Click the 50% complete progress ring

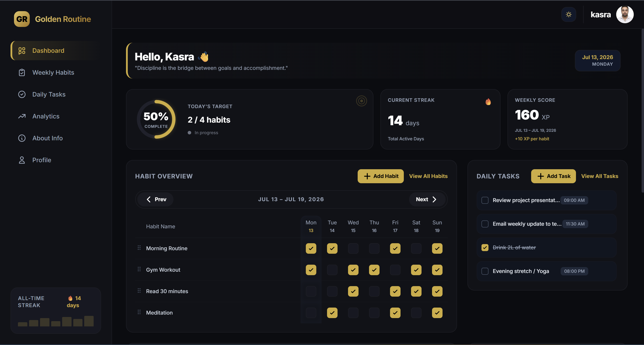point(156,119)
